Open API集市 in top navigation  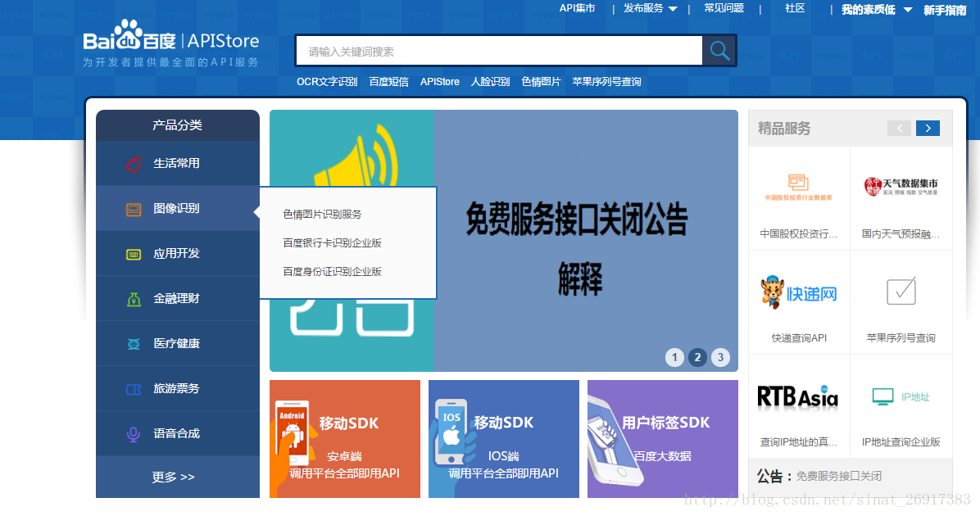(577, 8)
